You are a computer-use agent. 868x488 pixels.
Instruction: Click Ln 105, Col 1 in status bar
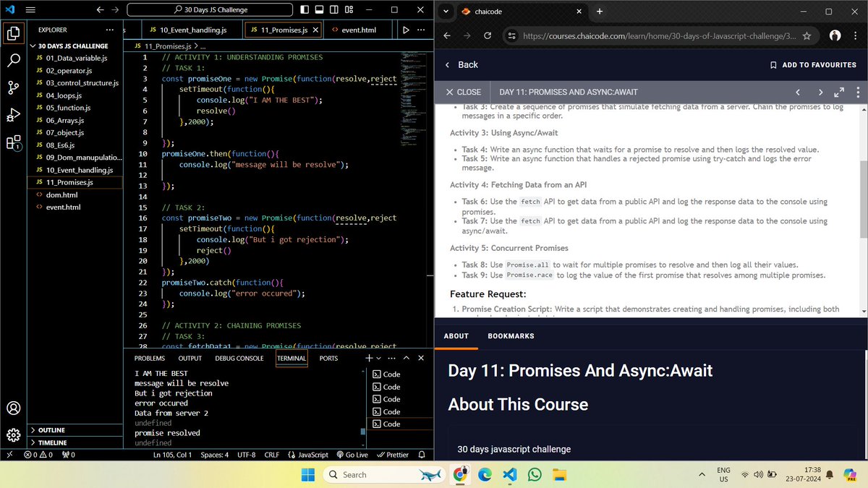pyautogui.click(x=172, y=455)
